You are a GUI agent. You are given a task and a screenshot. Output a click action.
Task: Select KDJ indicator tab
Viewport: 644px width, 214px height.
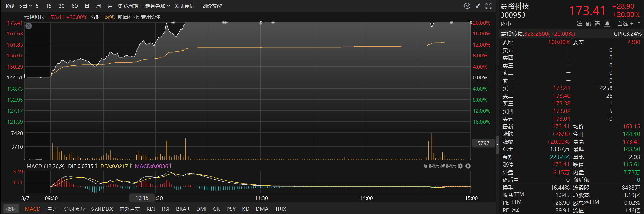151,209
